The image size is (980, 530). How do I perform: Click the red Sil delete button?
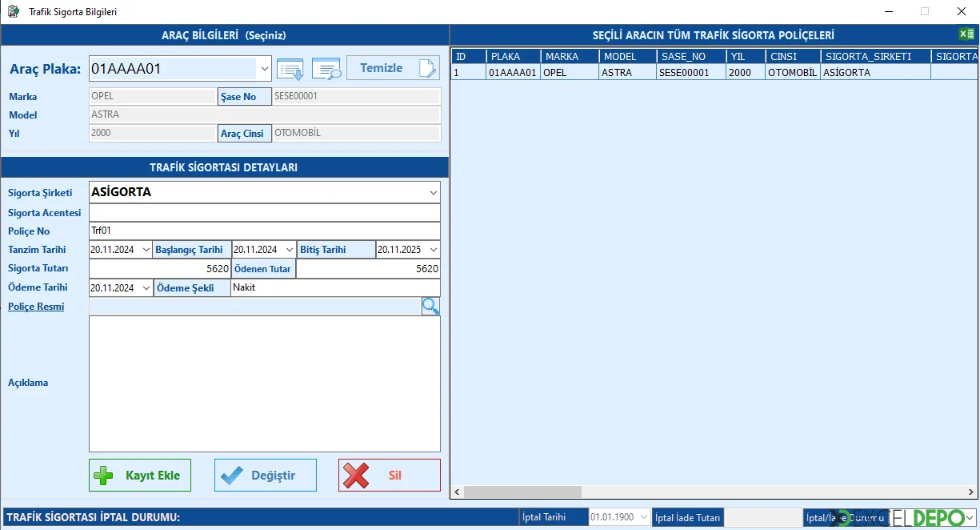tap(389, 475)
